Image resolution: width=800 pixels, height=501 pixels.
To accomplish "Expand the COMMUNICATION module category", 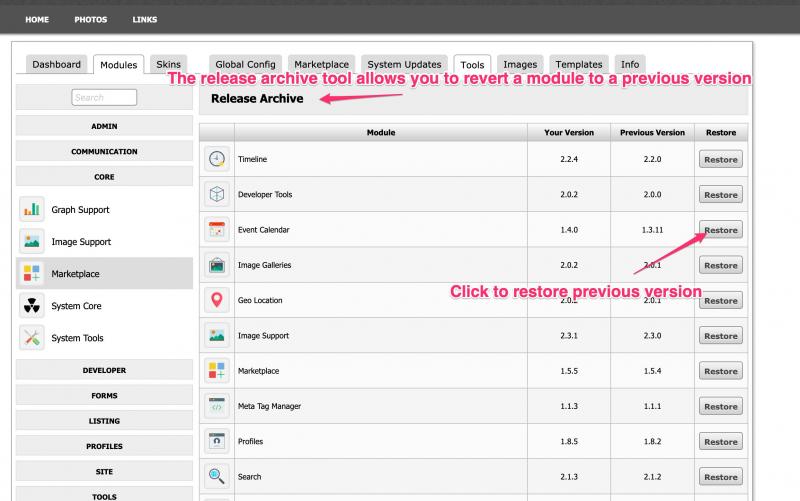I will (104, 151).
